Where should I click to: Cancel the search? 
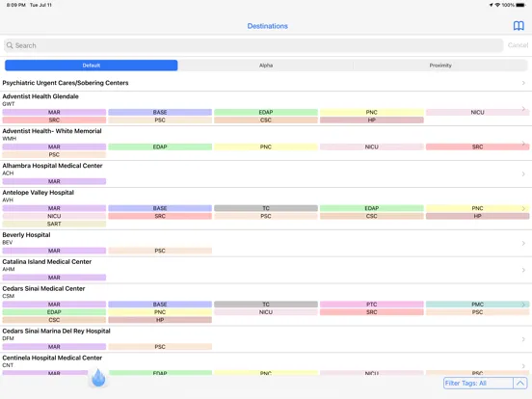pyautogui.click(x=518, y=45)
